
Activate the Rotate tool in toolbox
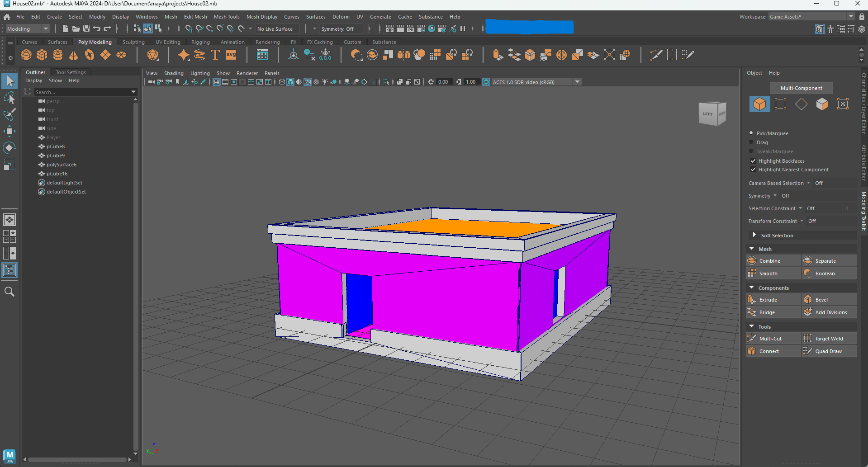tap(9, 148)
